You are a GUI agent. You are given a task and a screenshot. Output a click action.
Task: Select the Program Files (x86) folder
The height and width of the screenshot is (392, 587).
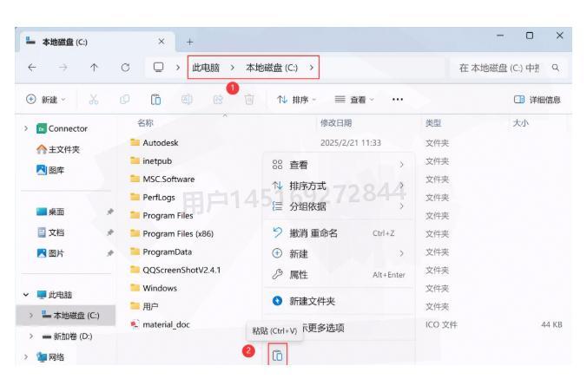click(171, 234)
